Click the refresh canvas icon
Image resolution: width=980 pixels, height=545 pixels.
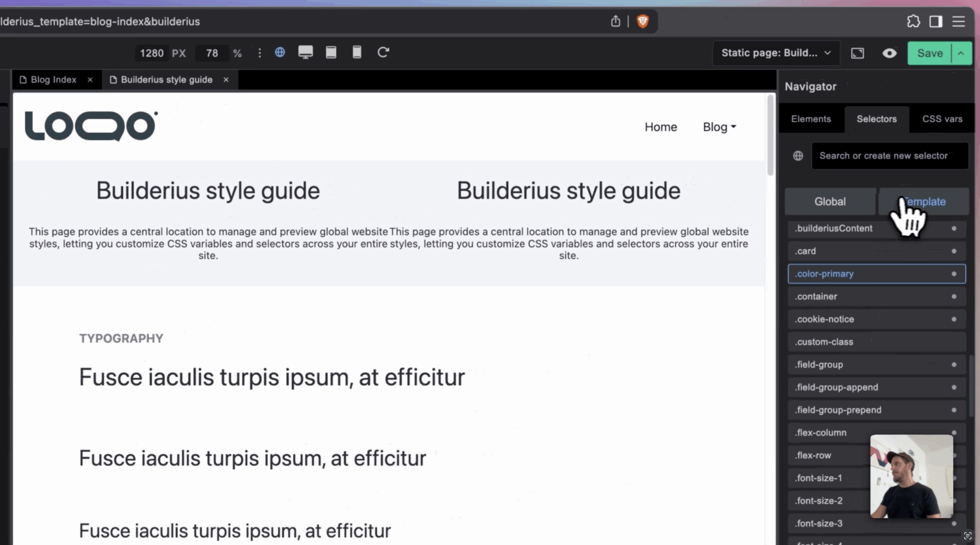pos(383,52)
